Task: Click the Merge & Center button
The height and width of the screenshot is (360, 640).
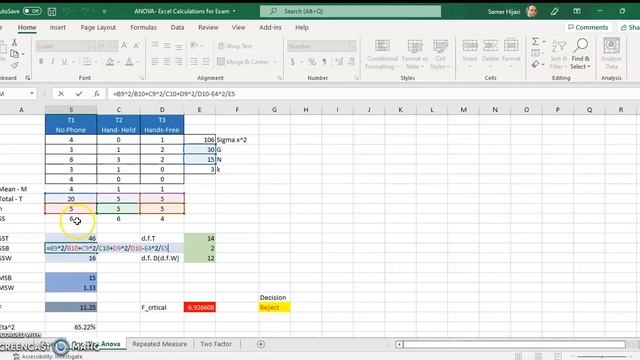Action: click(x=243, y=62)
